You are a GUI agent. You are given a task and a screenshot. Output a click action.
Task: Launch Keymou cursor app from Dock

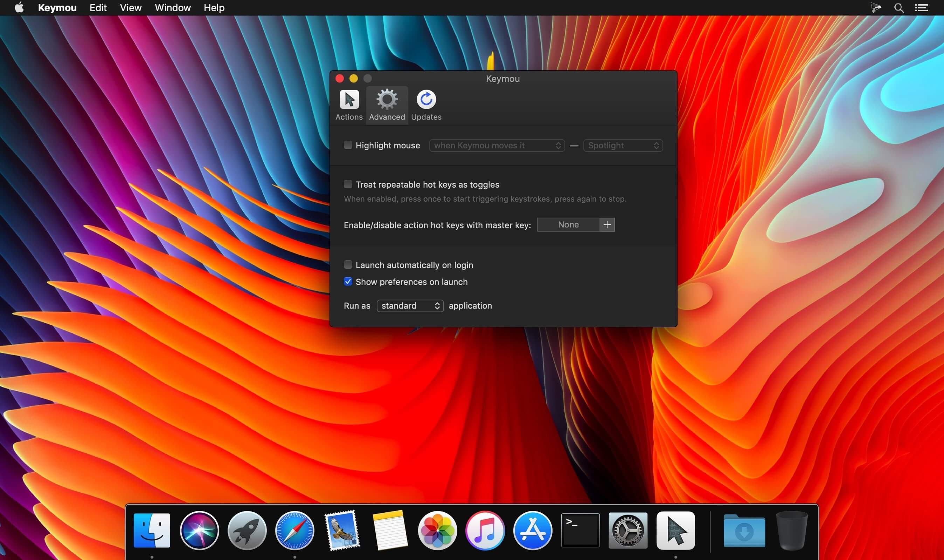pos(675,530)
